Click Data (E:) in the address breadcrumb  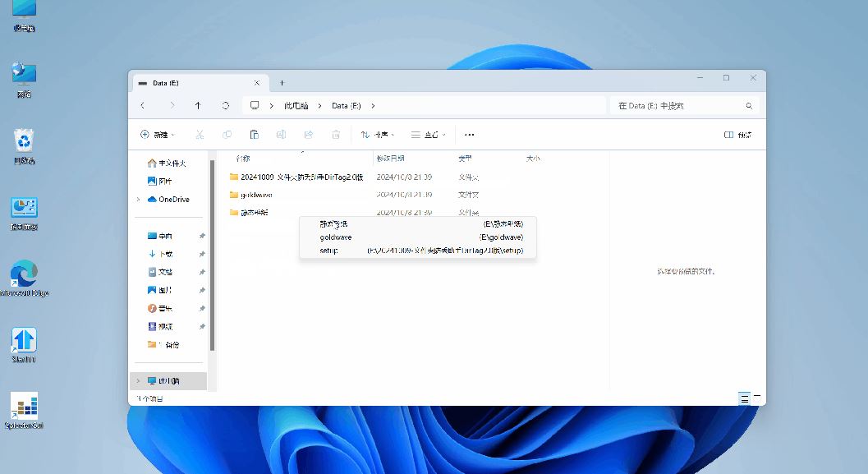(x=346, y=106)
